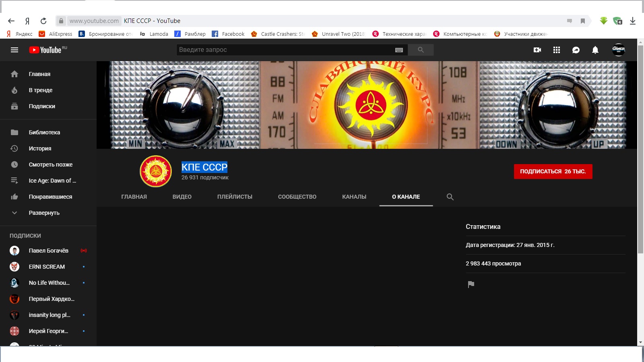Image resolution: width=644 pixels, height=362 pixels.
Task: Open the Рамблер bookmark
Action: click(x=190, y=34)
